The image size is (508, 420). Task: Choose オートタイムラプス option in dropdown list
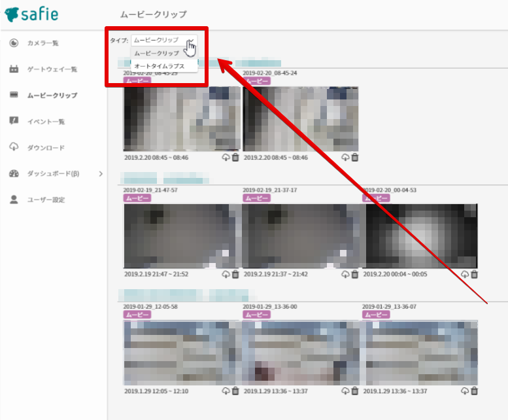[x=164, y=66]
